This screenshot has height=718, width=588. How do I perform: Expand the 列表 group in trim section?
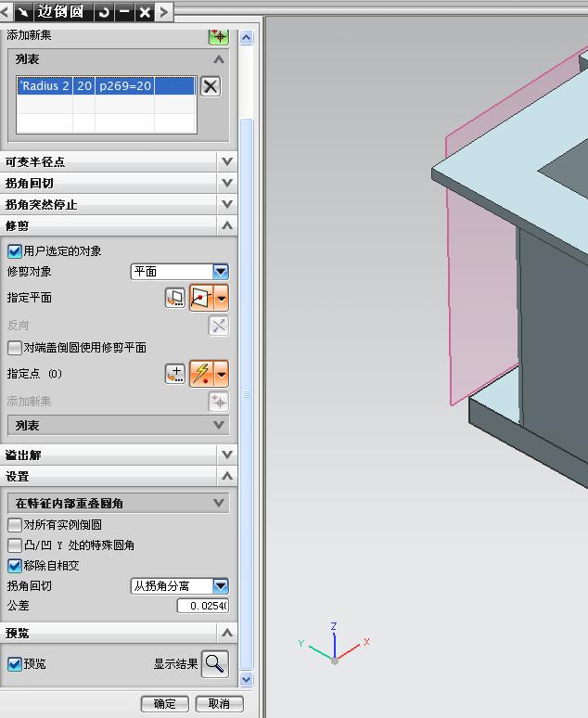coord(119,426)
